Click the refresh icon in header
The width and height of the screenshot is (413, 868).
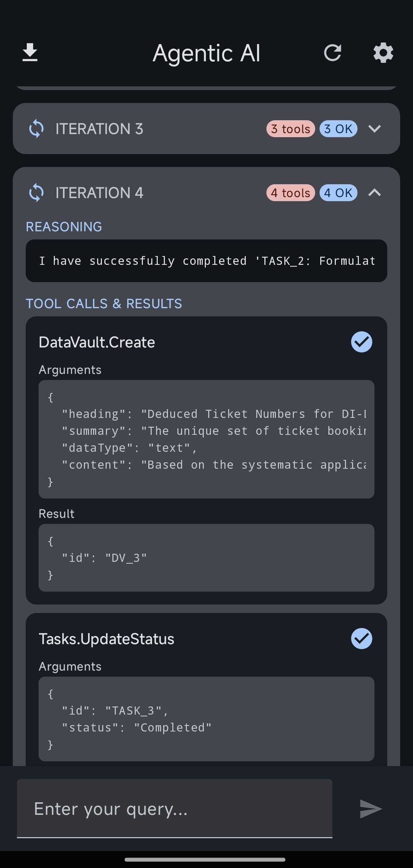[x=332, y=53]
